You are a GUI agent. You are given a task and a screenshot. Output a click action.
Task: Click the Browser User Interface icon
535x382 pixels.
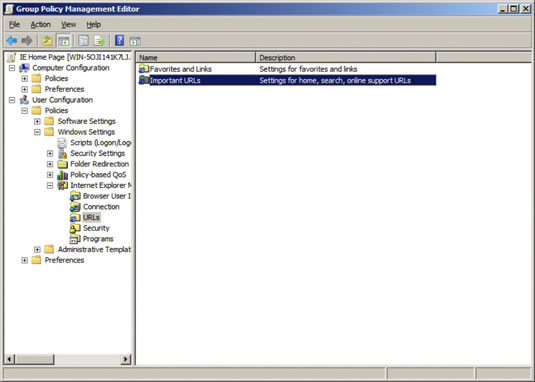75,196
